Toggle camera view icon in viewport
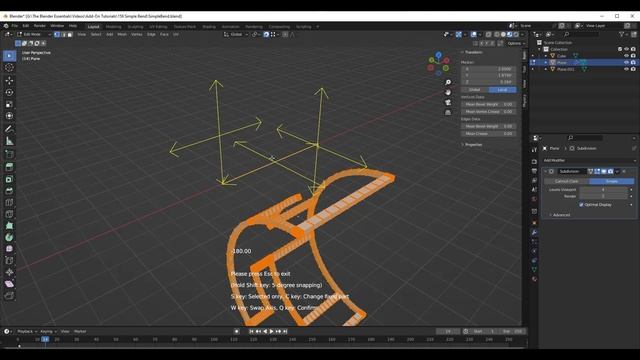 click(x=448, y=102)
